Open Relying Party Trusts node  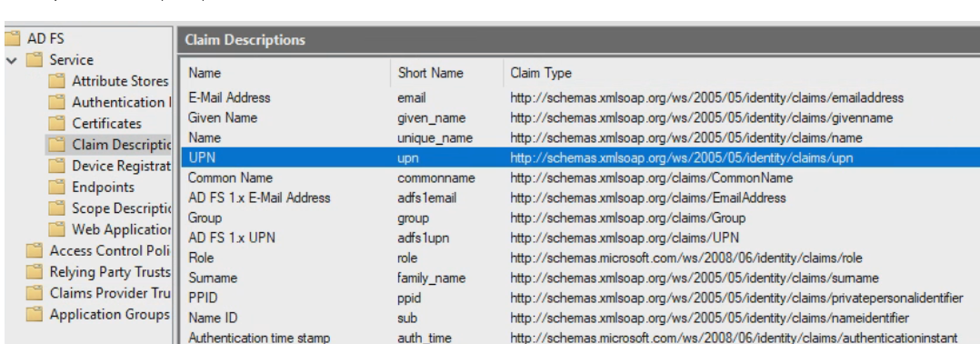click(x=110, y=272)
